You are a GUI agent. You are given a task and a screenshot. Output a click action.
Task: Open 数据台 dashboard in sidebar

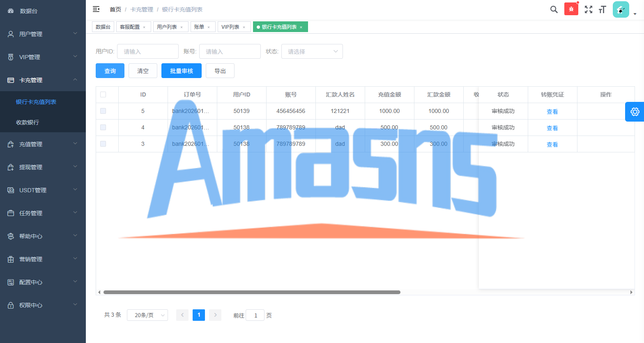(43, 11)
